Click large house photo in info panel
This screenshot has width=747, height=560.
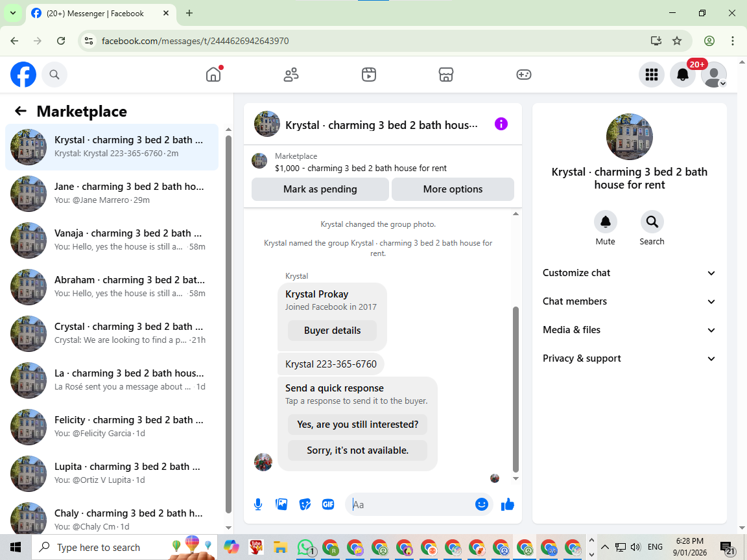630,137
